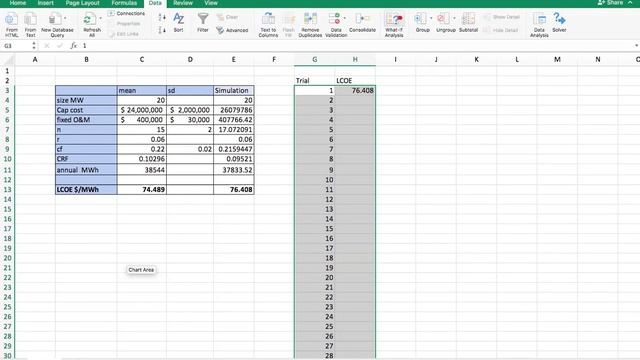Click the Name Box stepper arrows
Viewport: 640px width, 360px height.
[x=34, y=46]
